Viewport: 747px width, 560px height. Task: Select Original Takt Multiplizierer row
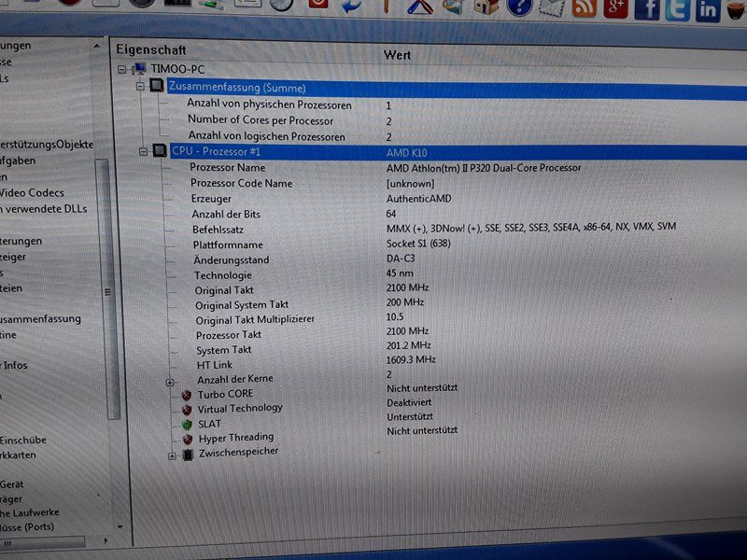255,320
